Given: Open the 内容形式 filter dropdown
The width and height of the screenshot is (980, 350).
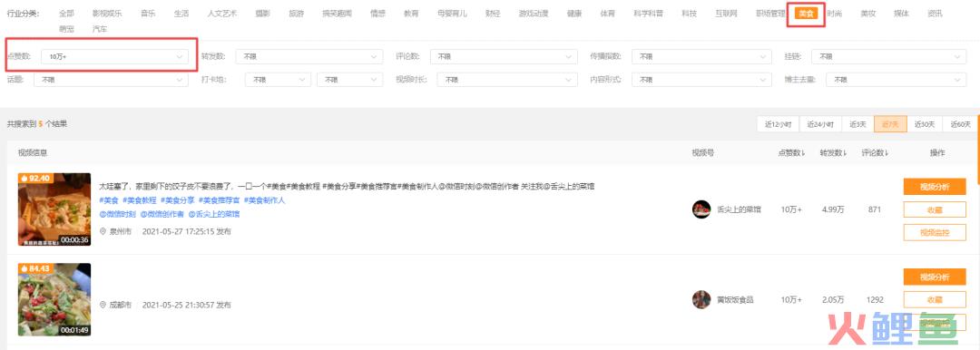Looking at the screenshot, I should [x=701, y=80].
